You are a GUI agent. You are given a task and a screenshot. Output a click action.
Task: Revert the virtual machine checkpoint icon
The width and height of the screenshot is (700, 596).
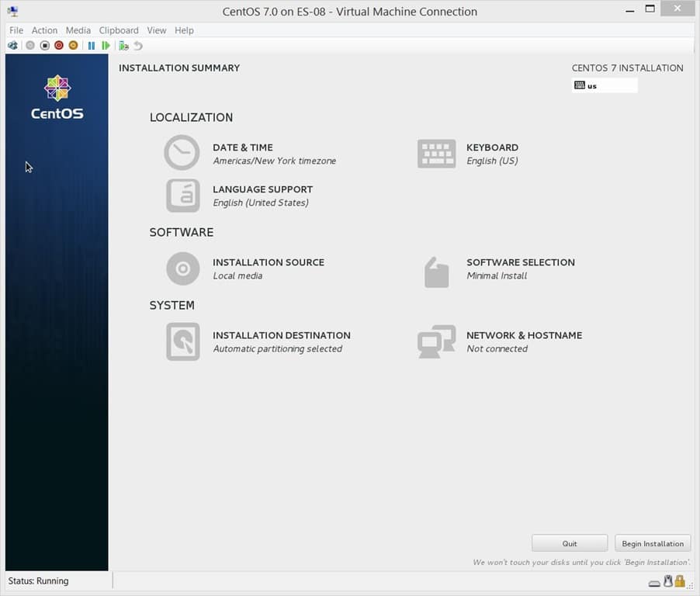[x=137, y=45]
